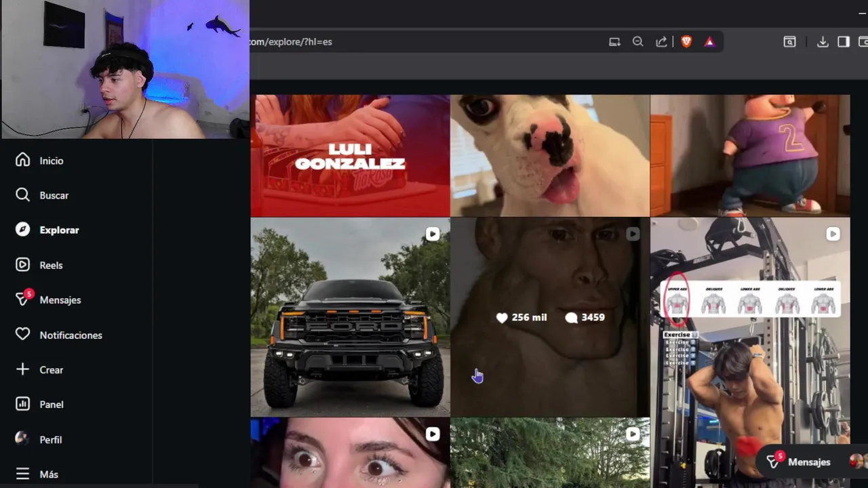The height and width of the screenshot is (488, 868).
Task: Click the 3459 comments count
Action: [585, 317]
